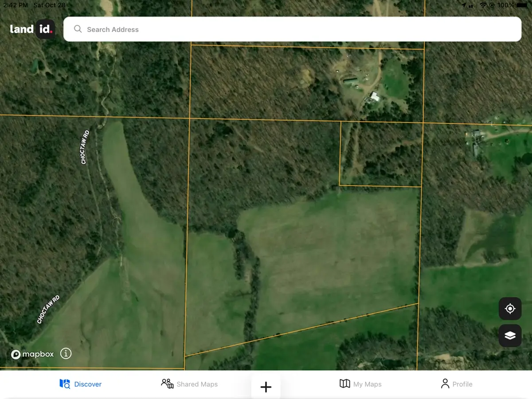Screen dimensions: 532x399
Task: Tap the land id logo
Action: (x=32, y=29)
